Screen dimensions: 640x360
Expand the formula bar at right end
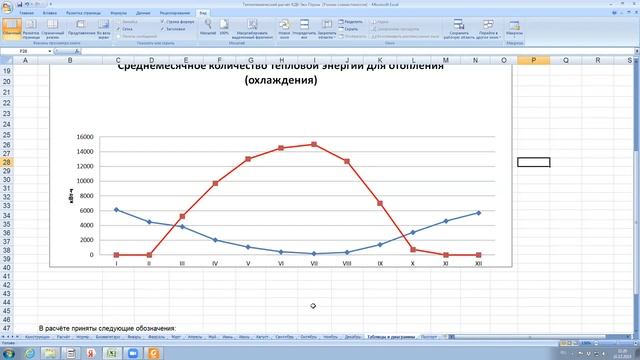click(637, 51)
